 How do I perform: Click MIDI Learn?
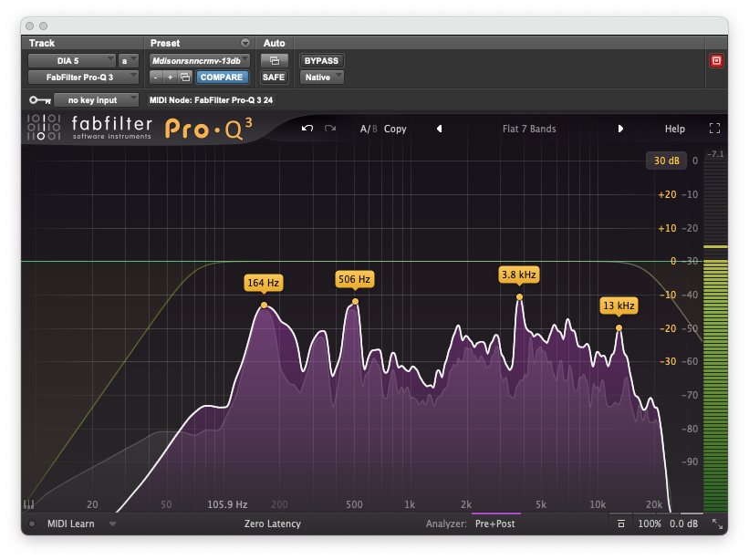70,524
